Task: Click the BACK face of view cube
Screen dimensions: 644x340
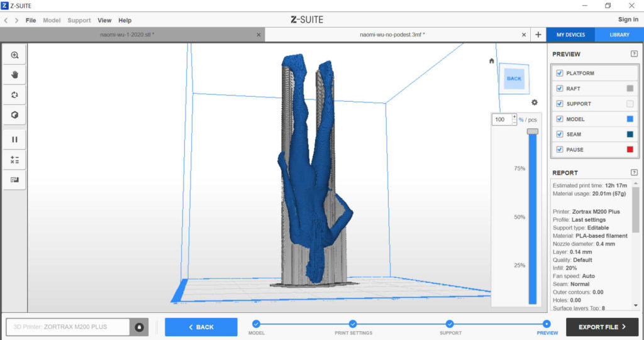Action: pos(514,79)
